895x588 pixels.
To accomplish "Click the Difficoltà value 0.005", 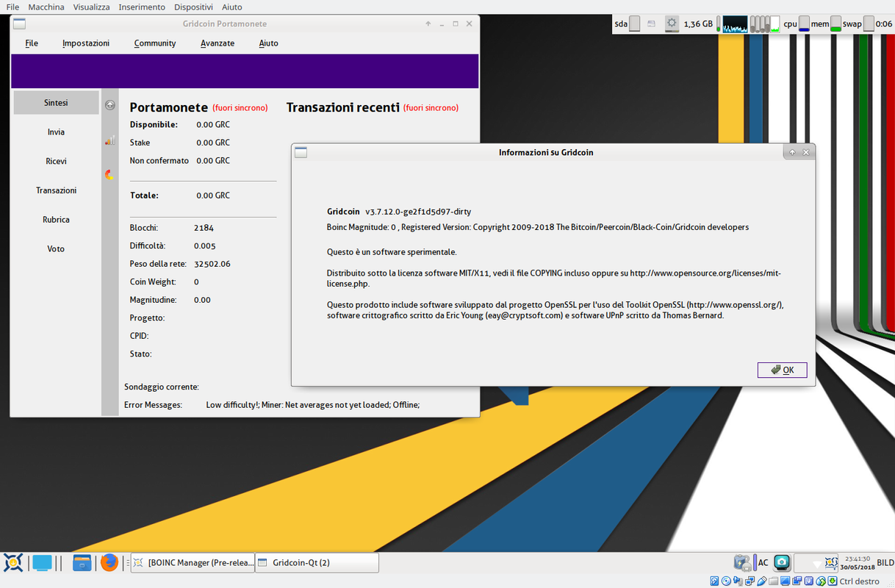I will (205, 246).
